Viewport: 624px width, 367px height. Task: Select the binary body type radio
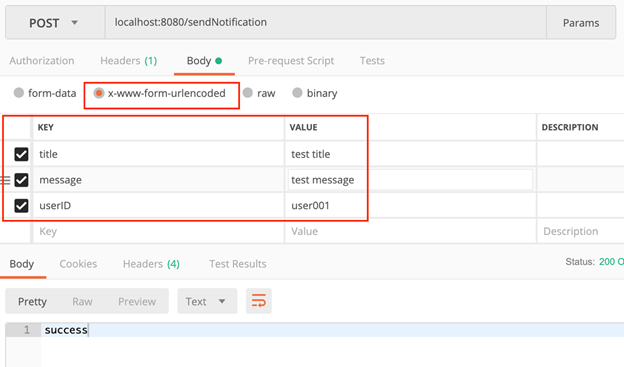tap(297, 93)
